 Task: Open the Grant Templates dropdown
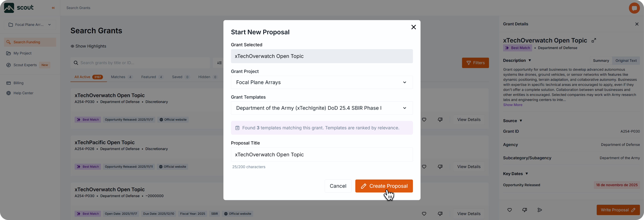(x=322, y=108)
